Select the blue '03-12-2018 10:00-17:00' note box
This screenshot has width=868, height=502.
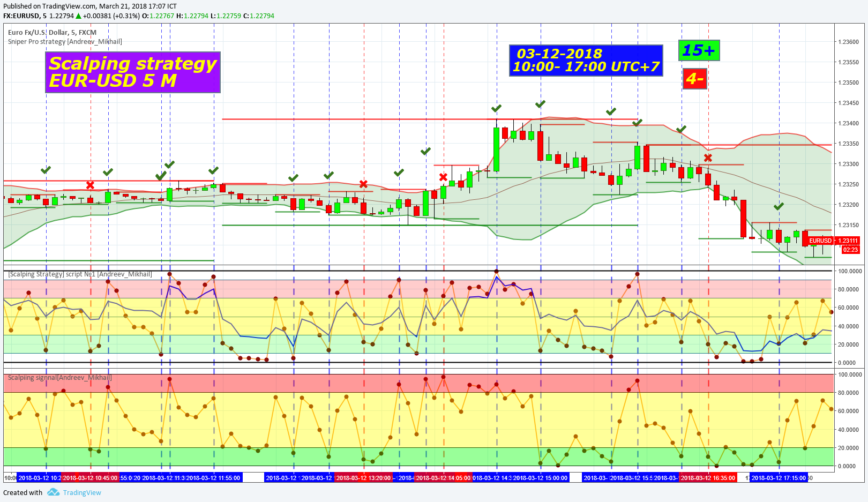pos(586,61)
